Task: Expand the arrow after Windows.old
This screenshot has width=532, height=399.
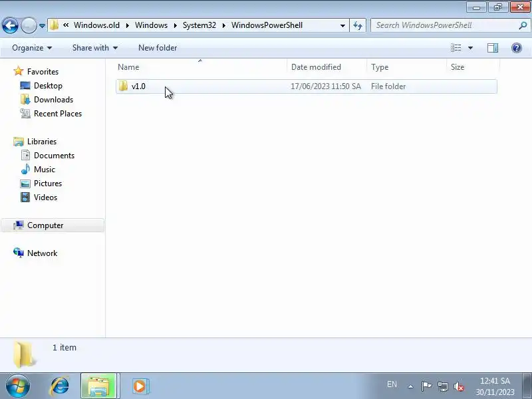Action: point(128,25)
